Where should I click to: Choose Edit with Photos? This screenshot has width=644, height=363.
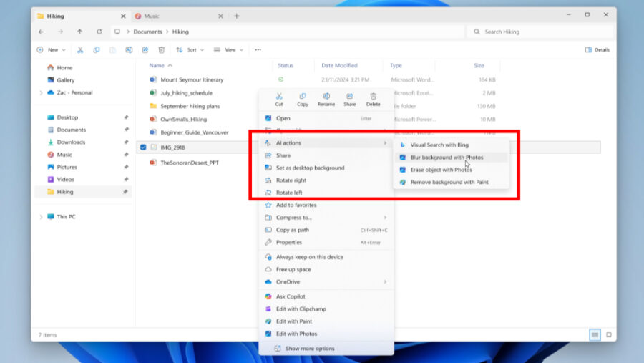[x=326, y=334]
